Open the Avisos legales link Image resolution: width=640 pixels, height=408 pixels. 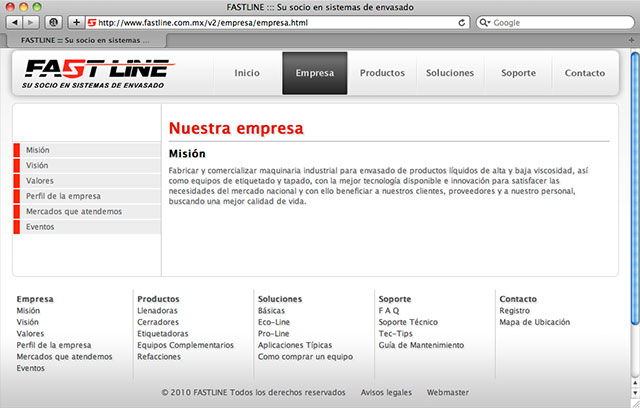386,392
